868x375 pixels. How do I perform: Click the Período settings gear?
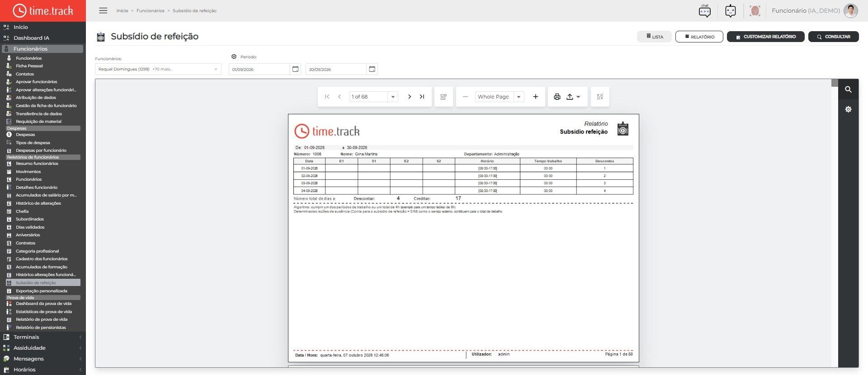click(x=234, y=56)
